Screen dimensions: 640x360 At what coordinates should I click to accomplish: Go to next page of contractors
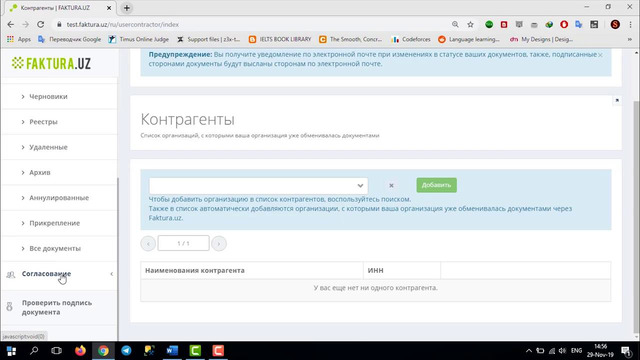tap(219, 244)
